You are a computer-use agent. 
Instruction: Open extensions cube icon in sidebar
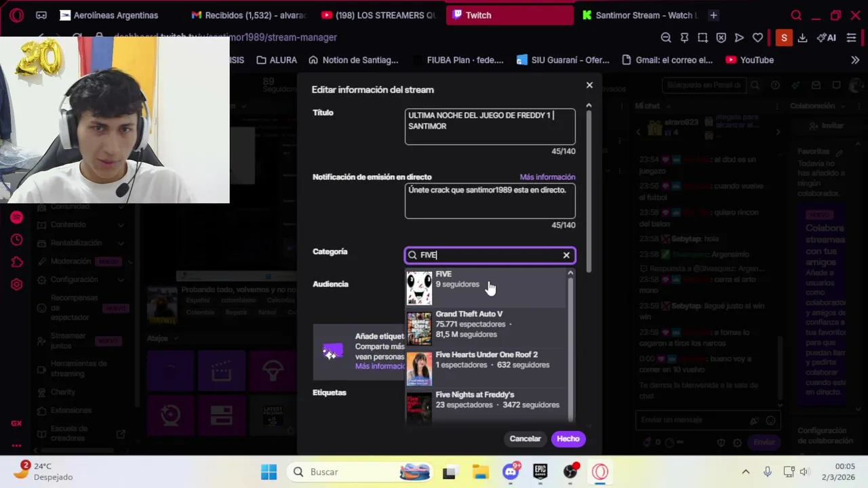pos(17,262)
